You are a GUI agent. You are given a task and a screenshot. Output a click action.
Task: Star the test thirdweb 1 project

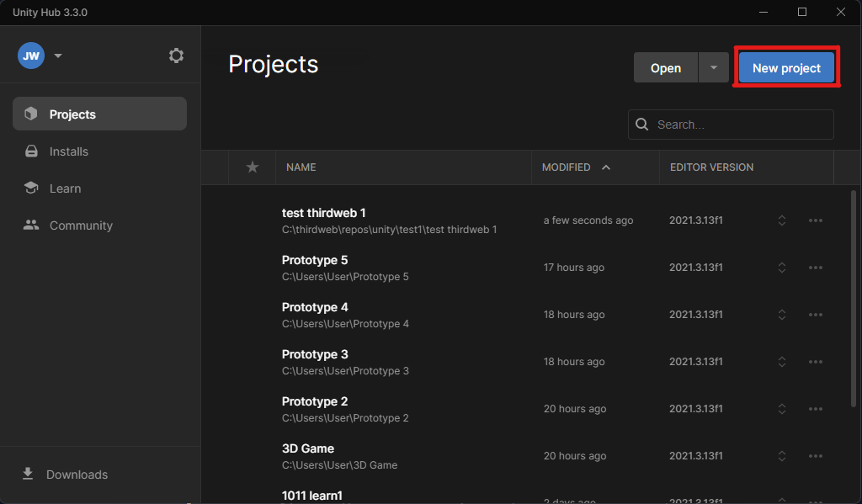click(x=252, y=220)
